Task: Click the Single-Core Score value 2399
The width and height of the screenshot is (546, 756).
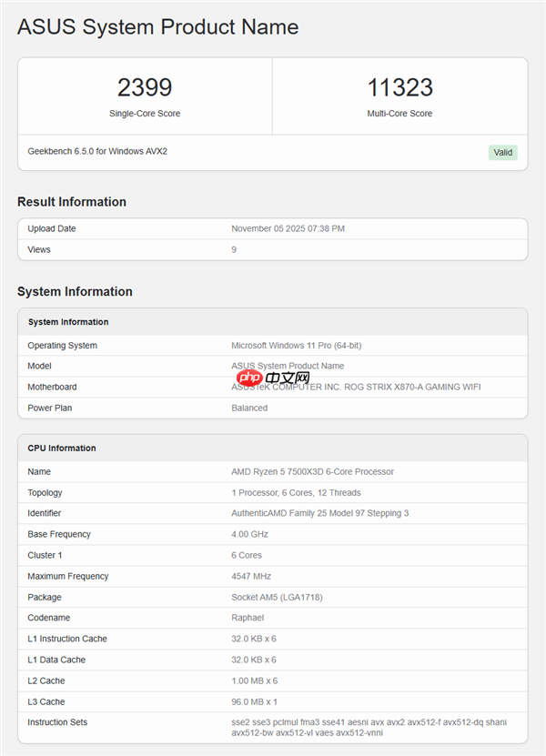Action: tap(145, 88)
